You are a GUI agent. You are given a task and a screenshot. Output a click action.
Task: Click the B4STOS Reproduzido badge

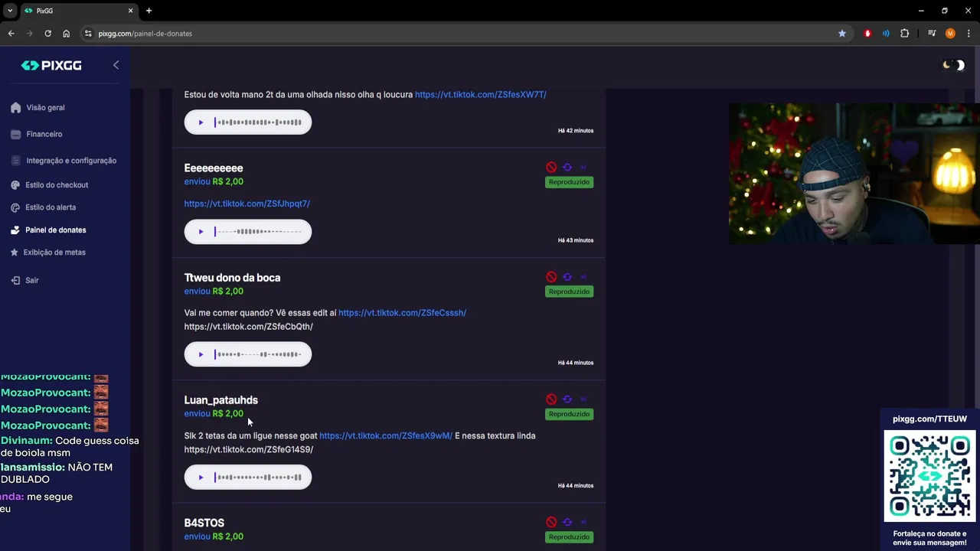point(569,537)
